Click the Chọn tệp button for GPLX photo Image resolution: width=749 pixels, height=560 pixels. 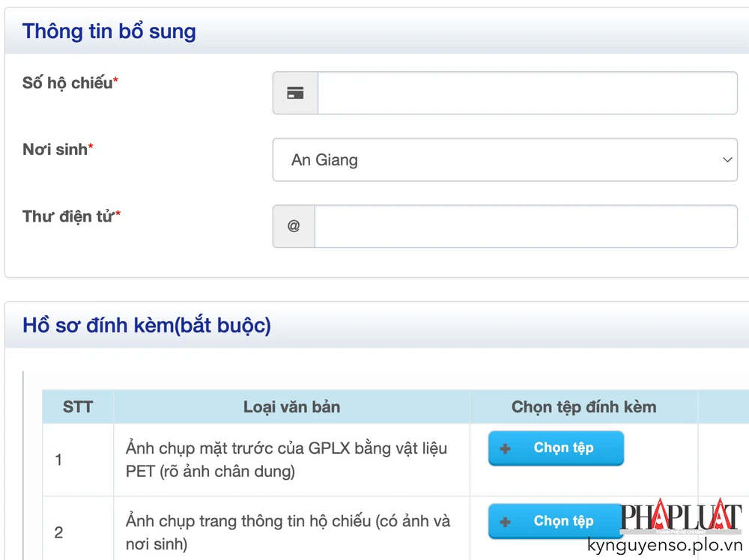tap(555, 447)
